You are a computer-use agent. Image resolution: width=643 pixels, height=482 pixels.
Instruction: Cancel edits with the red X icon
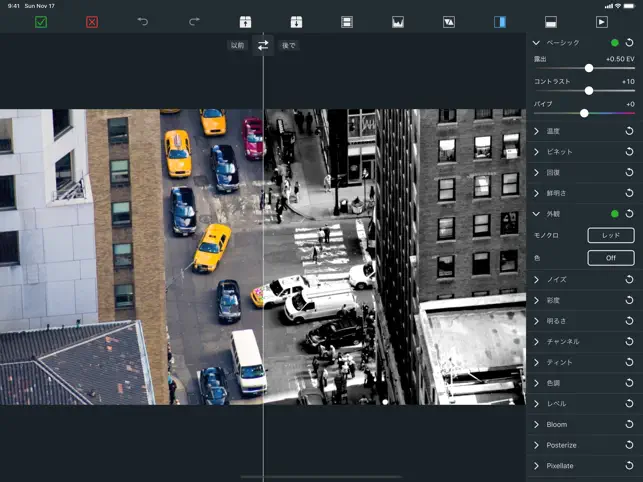point(92,21)
